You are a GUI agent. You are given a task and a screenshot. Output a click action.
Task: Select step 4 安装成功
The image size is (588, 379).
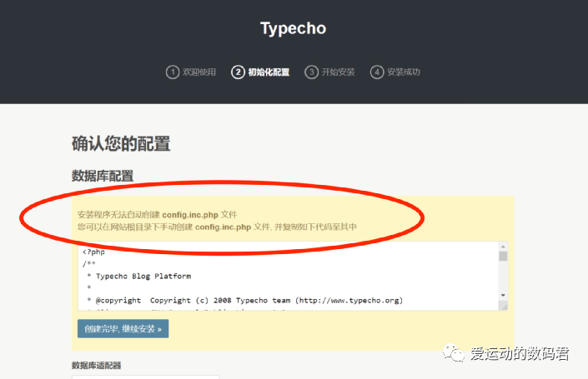pos(395,72)
